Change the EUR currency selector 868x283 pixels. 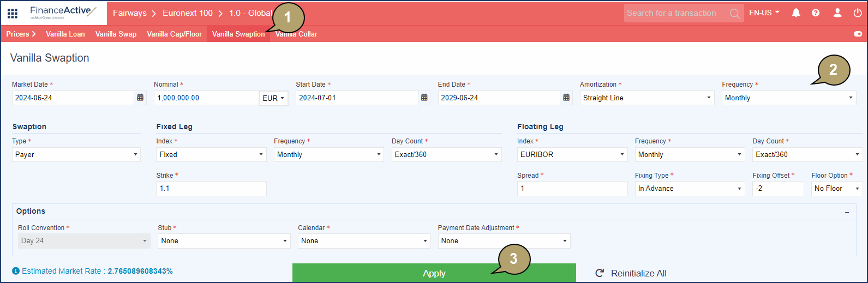tap(273, 98)
